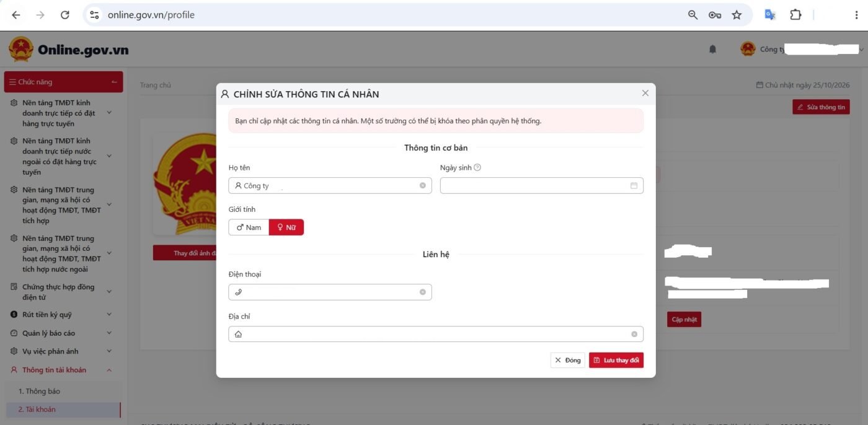Open the Chrome three-dot menu
Image resolution: width=868 pixels, height=425 pixels.
click(856, 15)
